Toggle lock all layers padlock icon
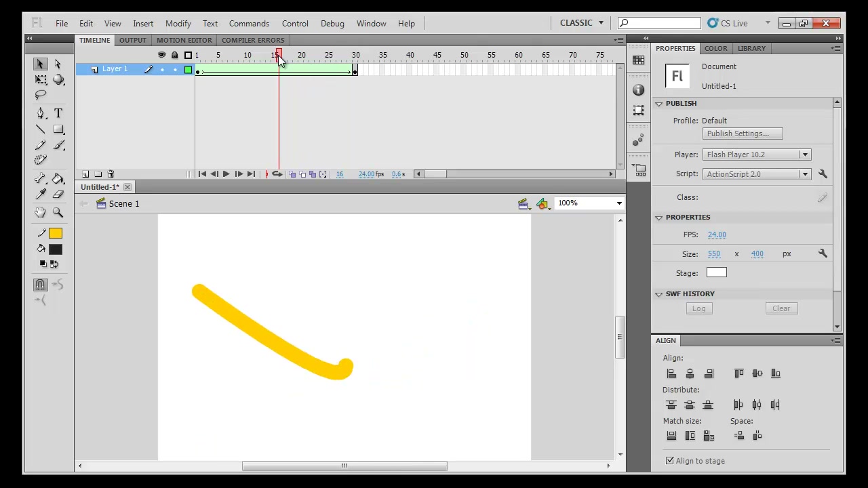The width and height of the screenshot is (868, 488). coord(175,55)
